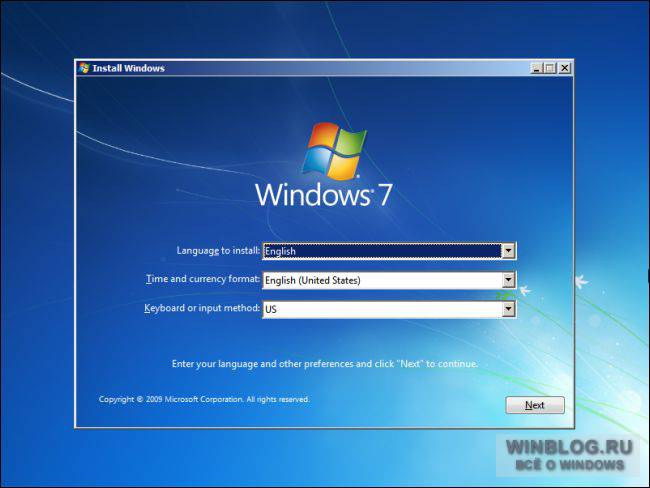
Task: Click the copyright Microsoft Corporation text
Action: 204,399
